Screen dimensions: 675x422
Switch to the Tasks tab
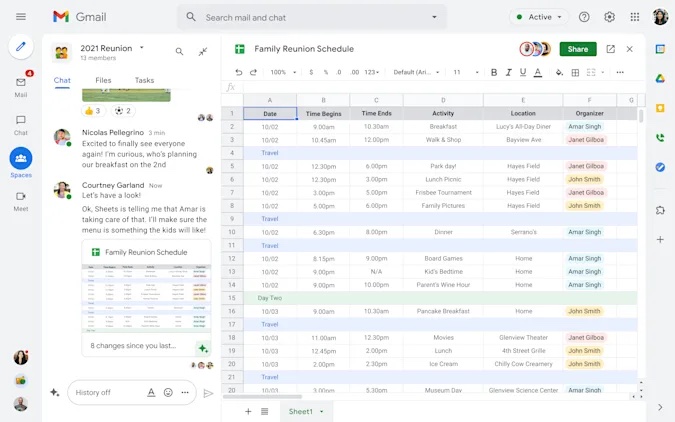(x=144, y=80)
